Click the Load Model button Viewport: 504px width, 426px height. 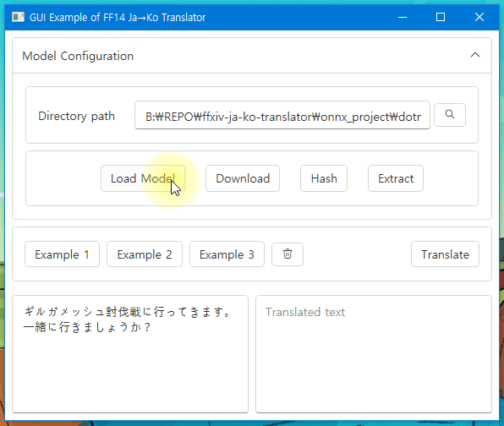(143, 178)
